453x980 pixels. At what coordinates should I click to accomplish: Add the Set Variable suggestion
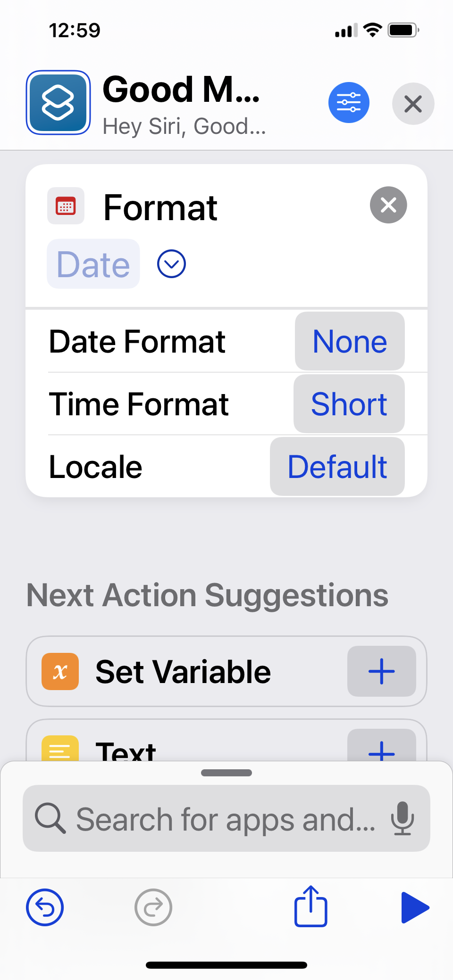tap(381, 671)
